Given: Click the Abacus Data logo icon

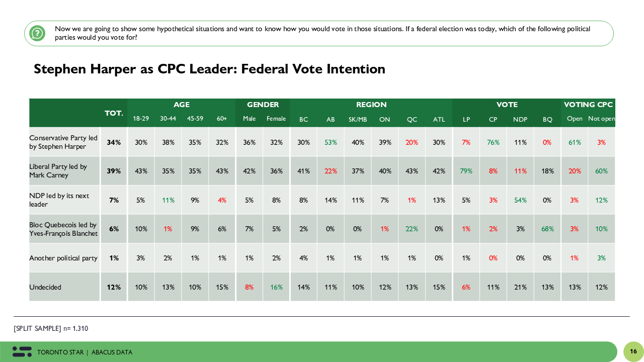Looking at the screenshot, I should click(x=22, y=352).
